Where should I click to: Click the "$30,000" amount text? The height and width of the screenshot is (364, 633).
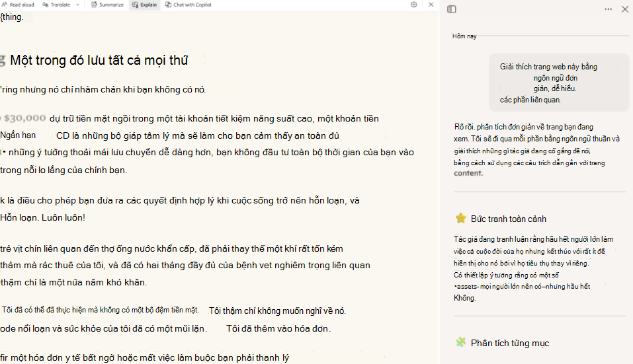25,118
